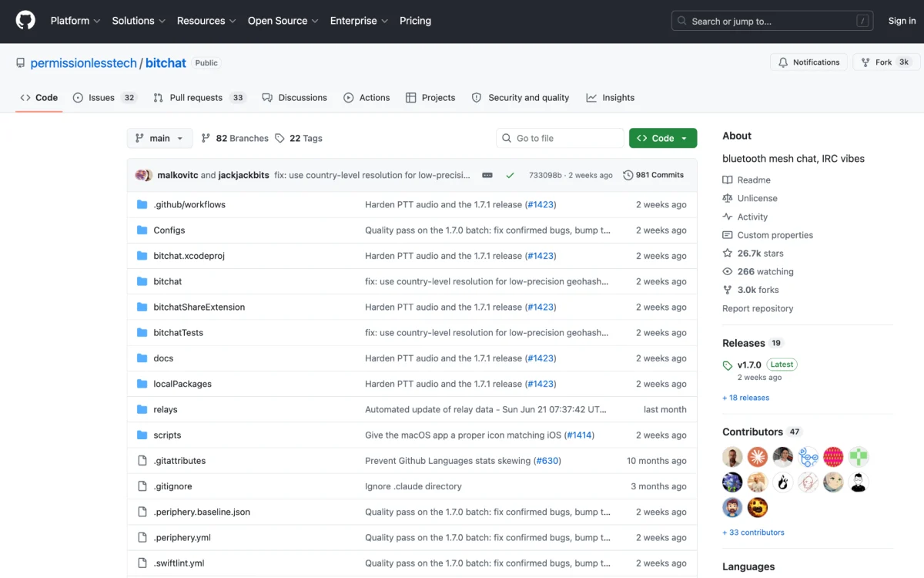Image resolution: width=924 pixels, height=578 pixels.
Task: Open the + 33 contributors link
Action: click(753, 533)
